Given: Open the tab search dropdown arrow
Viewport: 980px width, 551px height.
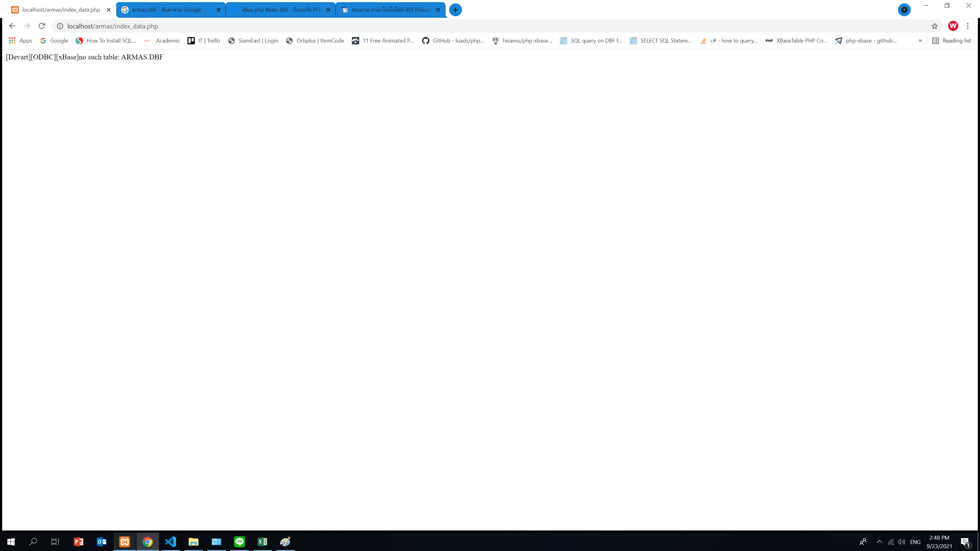Looking at the screenshot, I should [904, 10].
